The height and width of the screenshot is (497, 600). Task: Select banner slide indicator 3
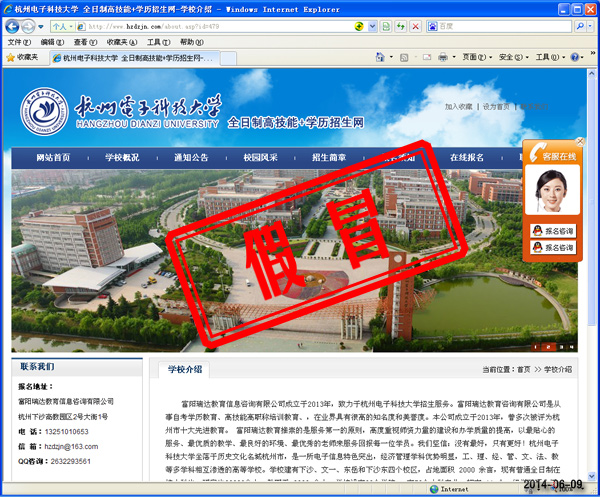click(561, 347)
